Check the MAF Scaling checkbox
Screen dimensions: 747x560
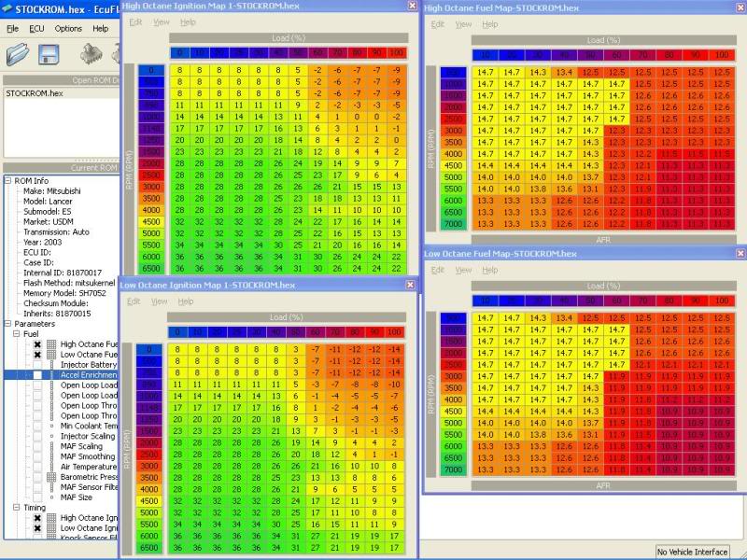(37, 447)
